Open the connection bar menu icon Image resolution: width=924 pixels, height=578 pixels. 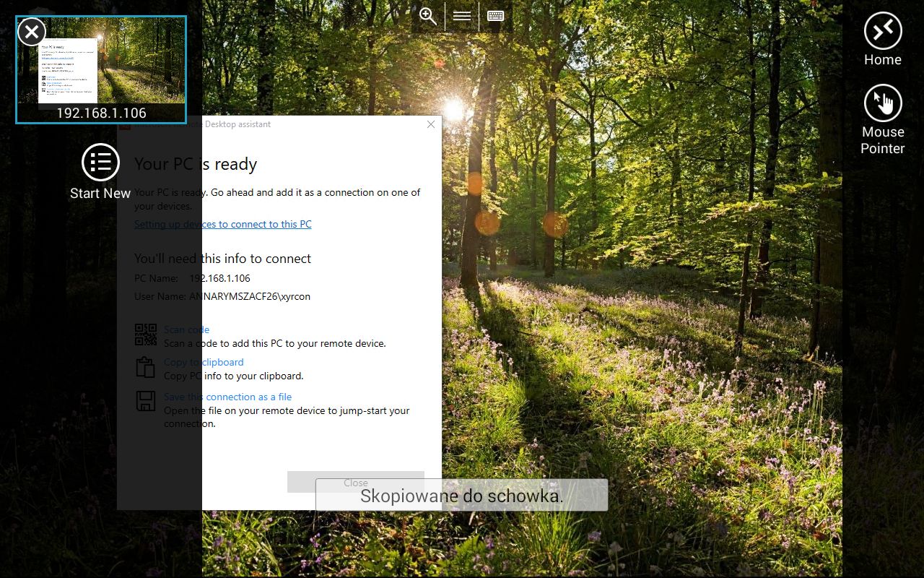tap(462, 16)
